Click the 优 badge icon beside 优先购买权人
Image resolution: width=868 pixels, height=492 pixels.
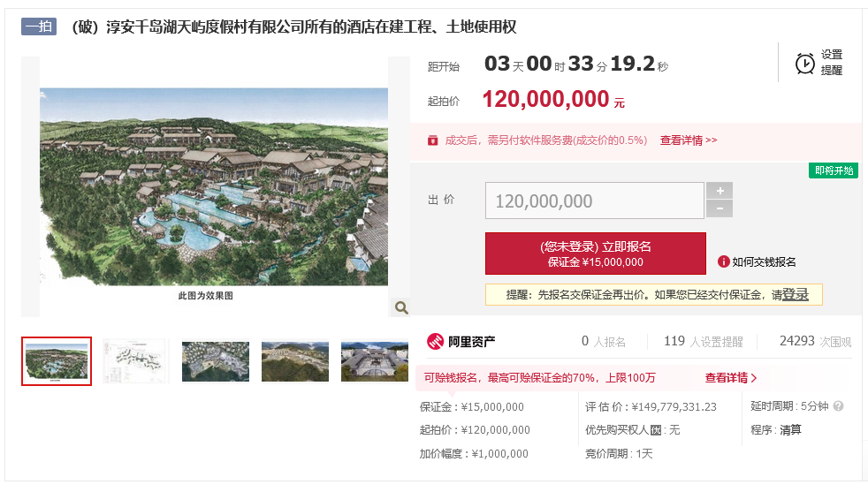click(656, 430)
